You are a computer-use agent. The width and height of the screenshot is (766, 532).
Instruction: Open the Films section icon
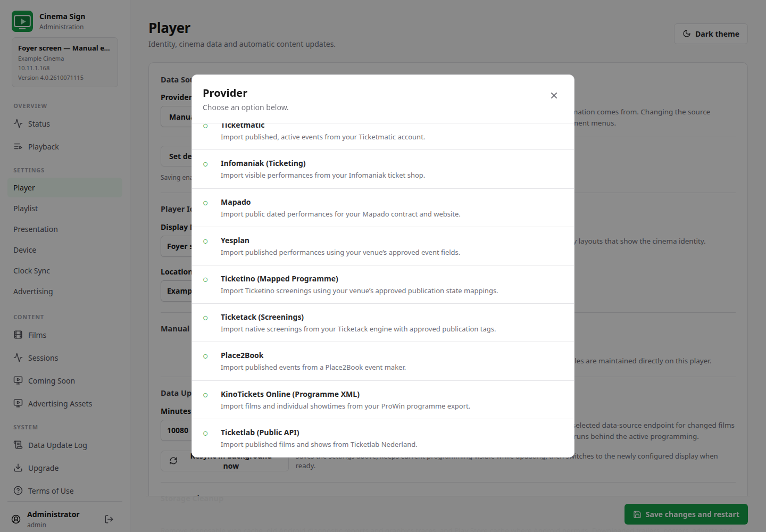(18, 335)
